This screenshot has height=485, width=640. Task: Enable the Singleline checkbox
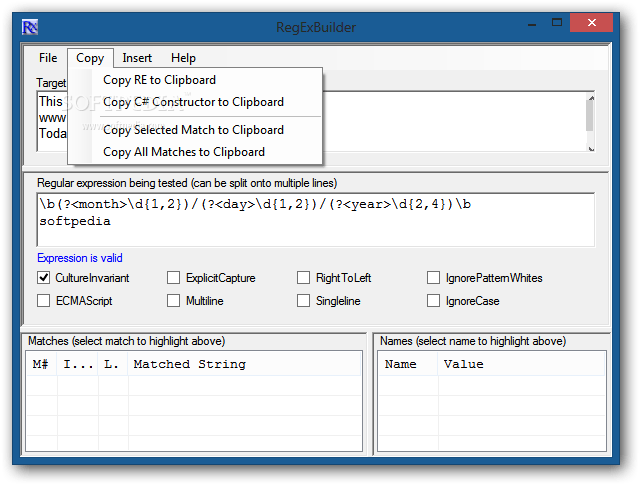point(304,300)
